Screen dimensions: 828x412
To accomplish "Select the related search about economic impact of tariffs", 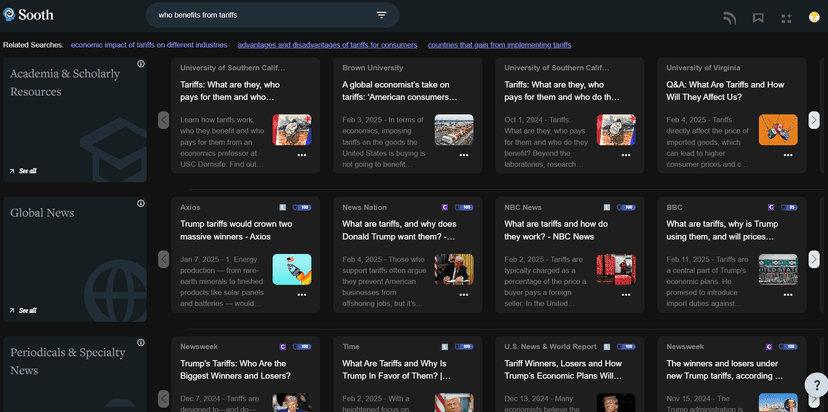I will tap(149, 45).
